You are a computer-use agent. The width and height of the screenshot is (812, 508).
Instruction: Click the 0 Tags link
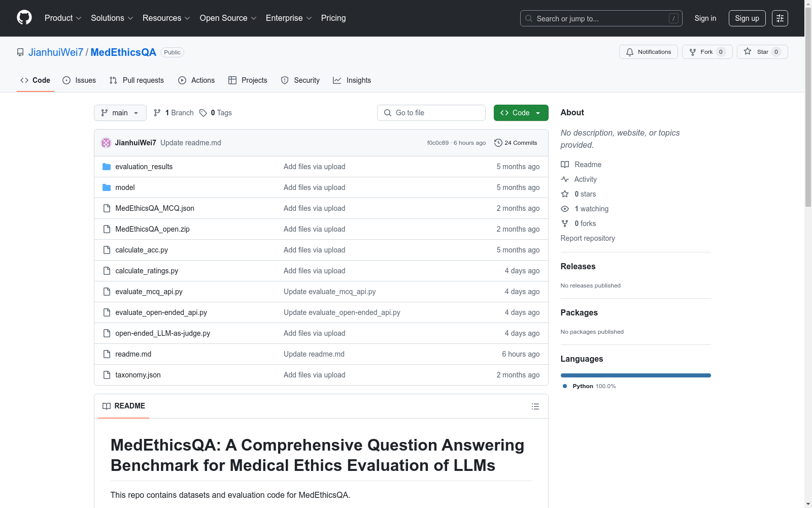pyautogui.click(x=216, y=113)
